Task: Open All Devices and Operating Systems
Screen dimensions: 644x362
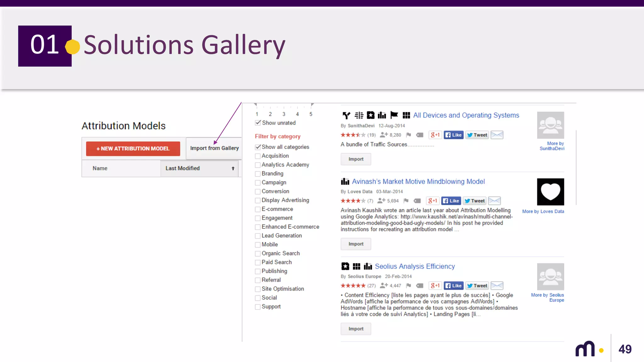Action: tap(466, 115)
